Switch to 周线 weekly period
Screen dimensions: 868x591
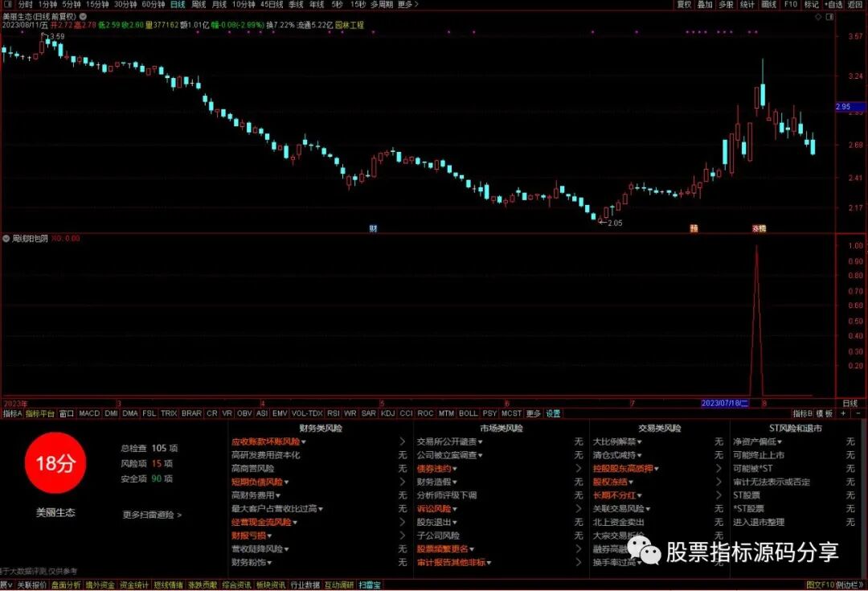click(199, 5)
